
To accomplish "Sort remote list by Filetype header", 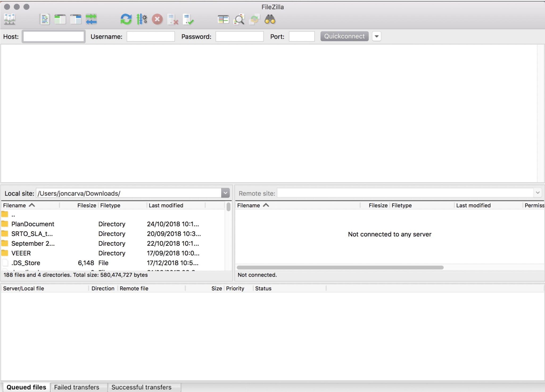I will coord(422,205).
